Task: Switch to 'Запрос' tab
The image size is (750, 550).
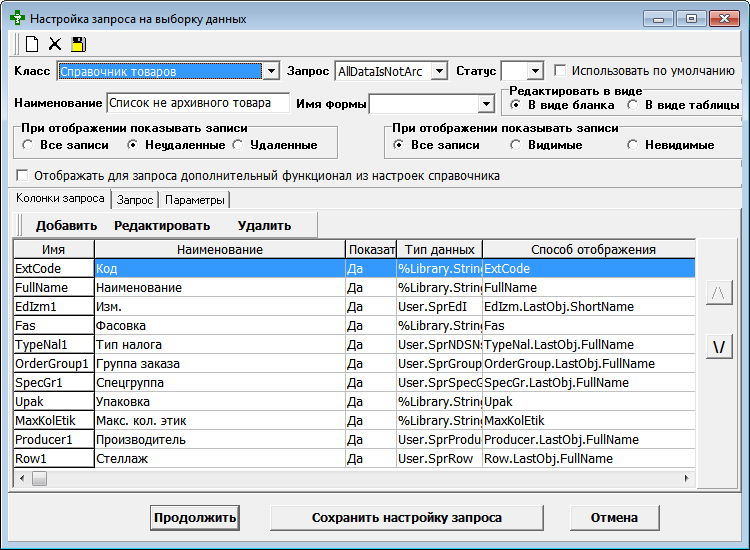Action: (x=135, y=200)
